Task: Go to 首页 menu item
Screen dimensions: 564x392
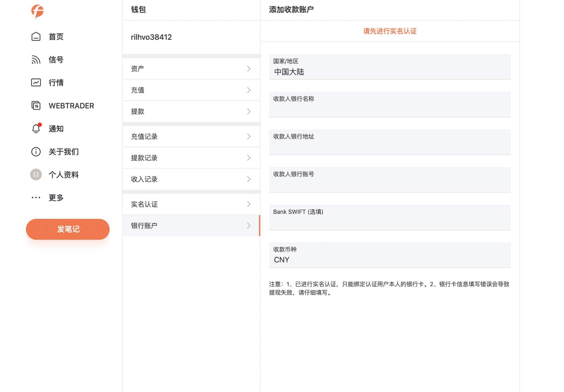Action: click(x=56, y=37)
